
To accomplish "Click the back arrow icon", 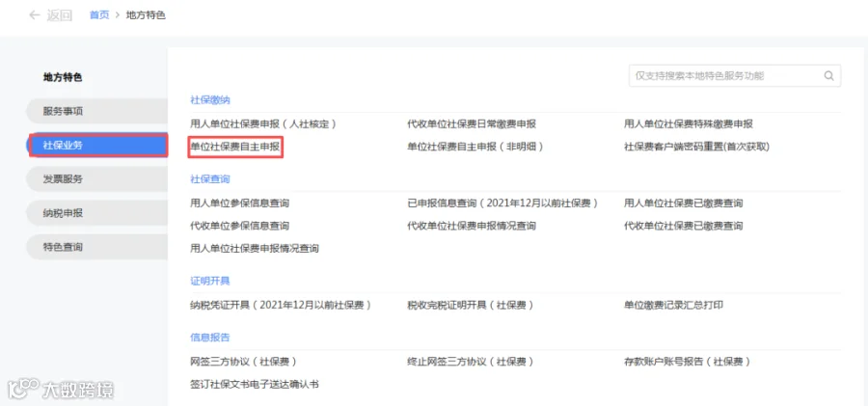I will click(x=35, y=15).
